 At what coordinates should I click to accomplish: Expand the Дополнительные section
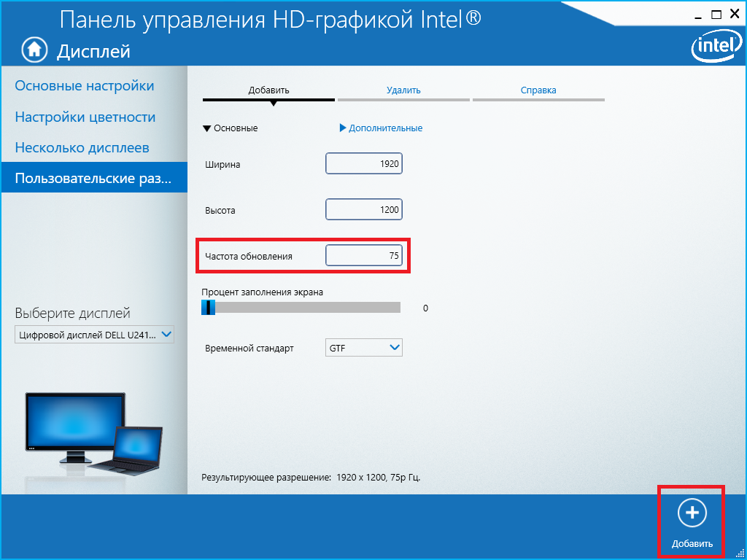coord(381,128)
